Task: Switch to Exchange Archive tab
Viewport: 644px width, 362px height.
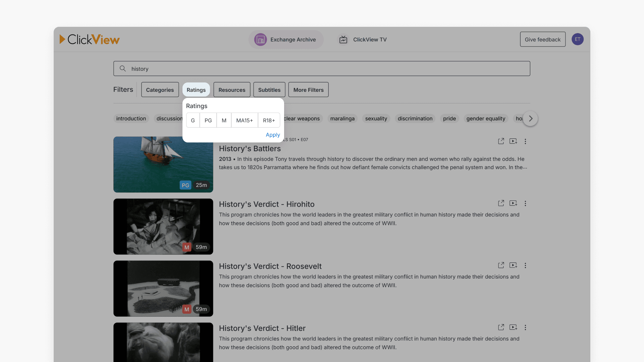Action: click(x=286, y=40)
